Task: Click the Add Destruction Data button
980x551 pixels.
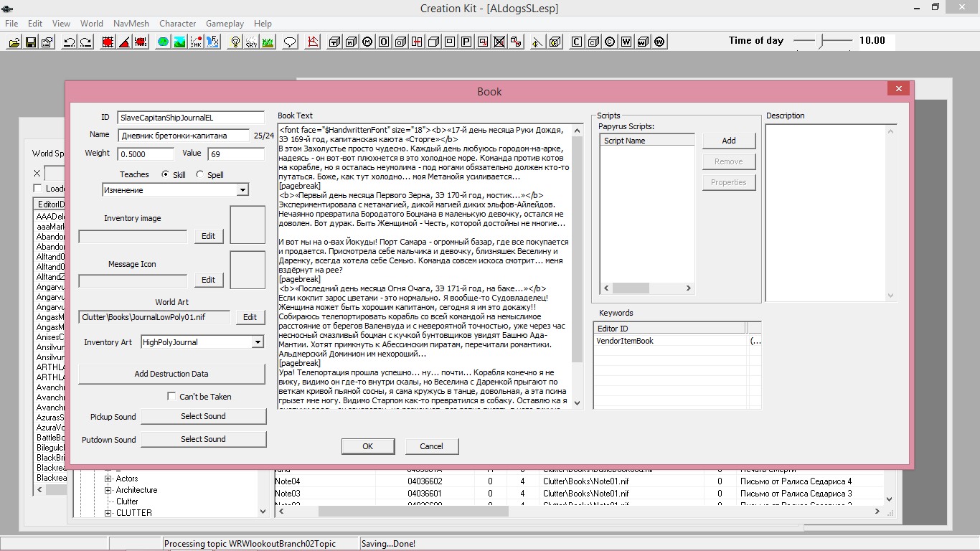Action: (x=171, y=374)
